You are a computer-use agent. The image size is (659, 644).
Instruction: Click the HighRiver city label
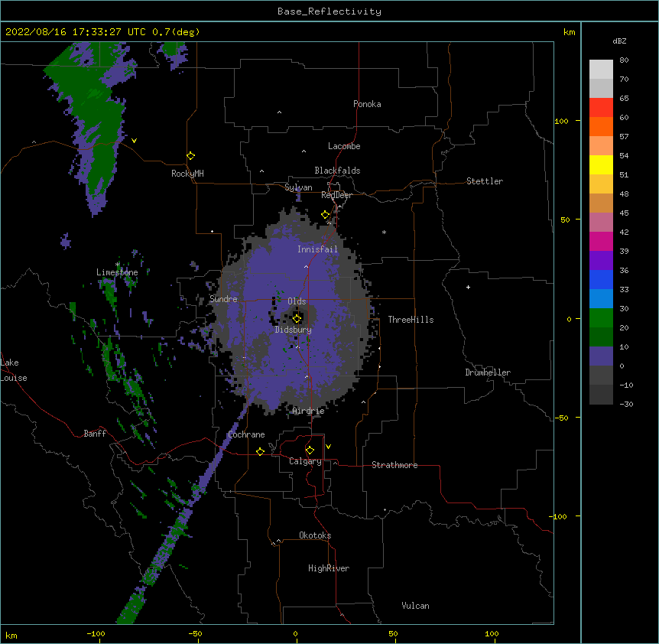point(329,568)
